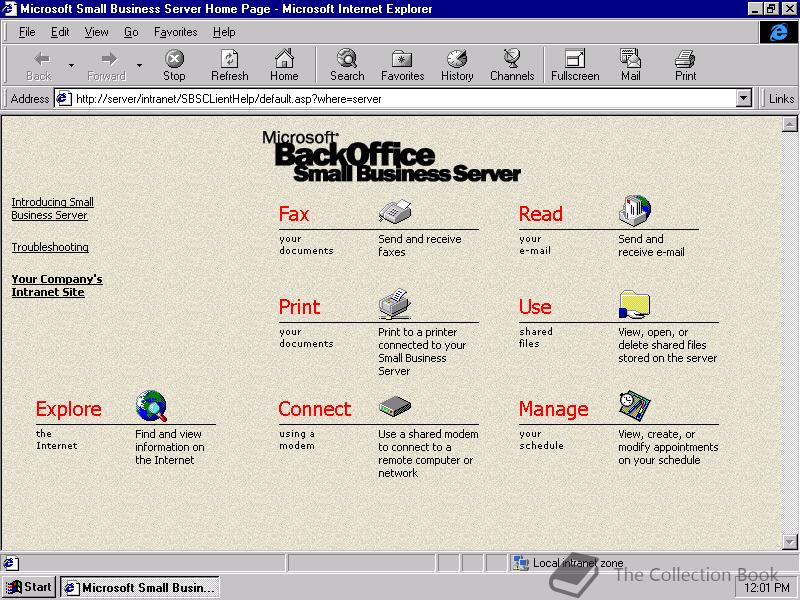
Task: Open the Favorites menu
Action: (176, 32)
